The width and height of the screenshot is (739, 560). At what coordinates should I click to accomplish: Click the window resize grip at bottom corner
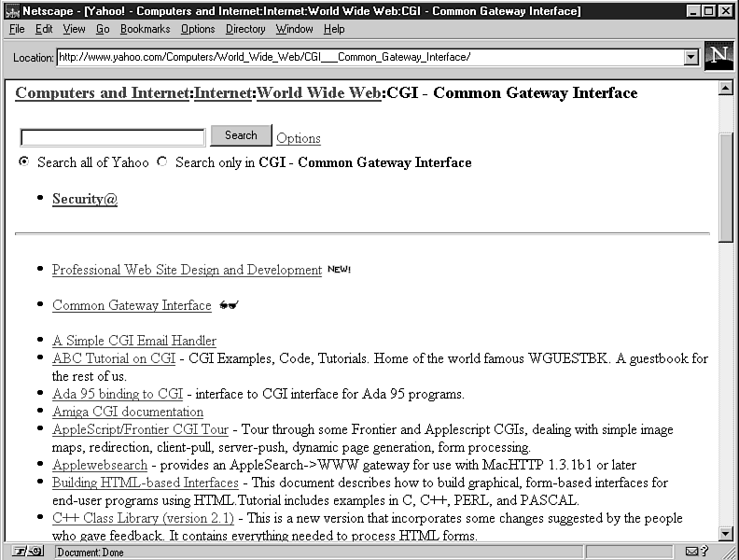(730, 552)
